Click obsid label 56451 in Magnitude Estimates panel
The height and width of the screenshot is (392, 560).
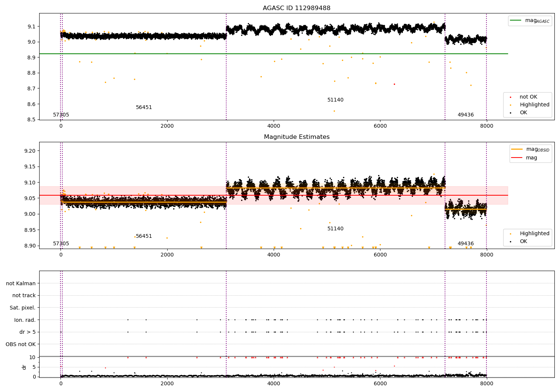[x=144, y=236]
